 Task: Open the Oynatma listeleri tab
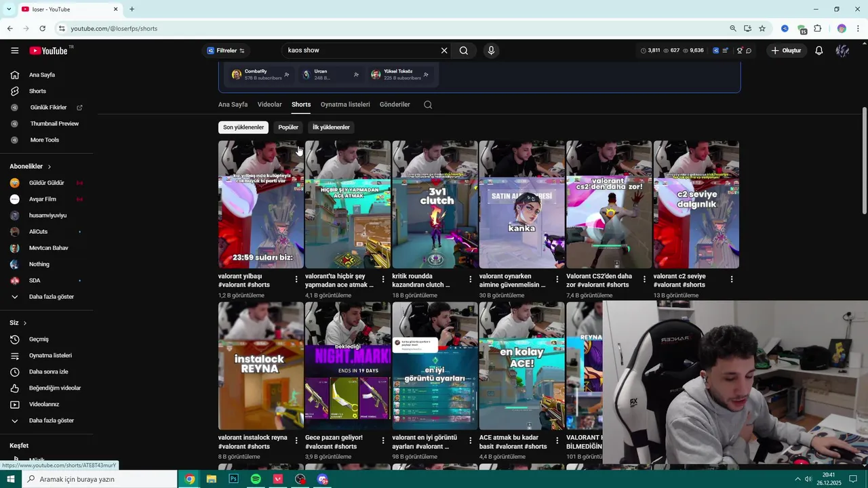click(345, 104)
